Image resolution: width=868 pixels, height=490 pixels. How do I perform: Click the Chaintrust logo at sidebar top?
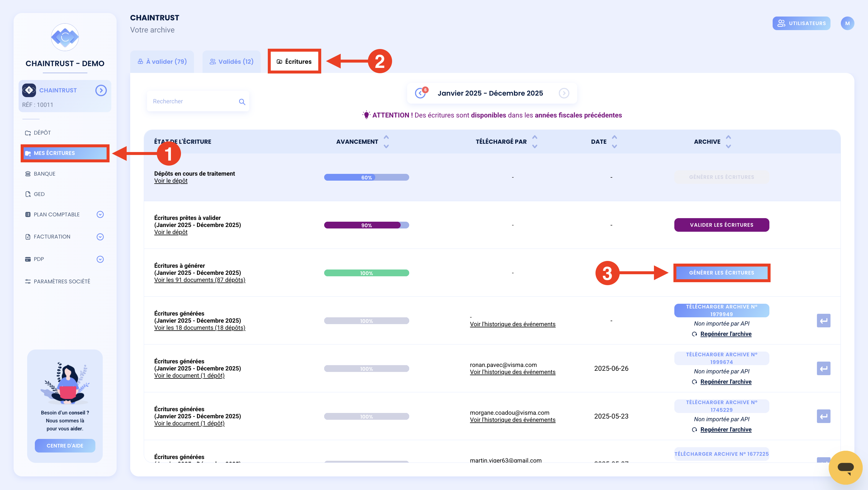tap(65, 37)
